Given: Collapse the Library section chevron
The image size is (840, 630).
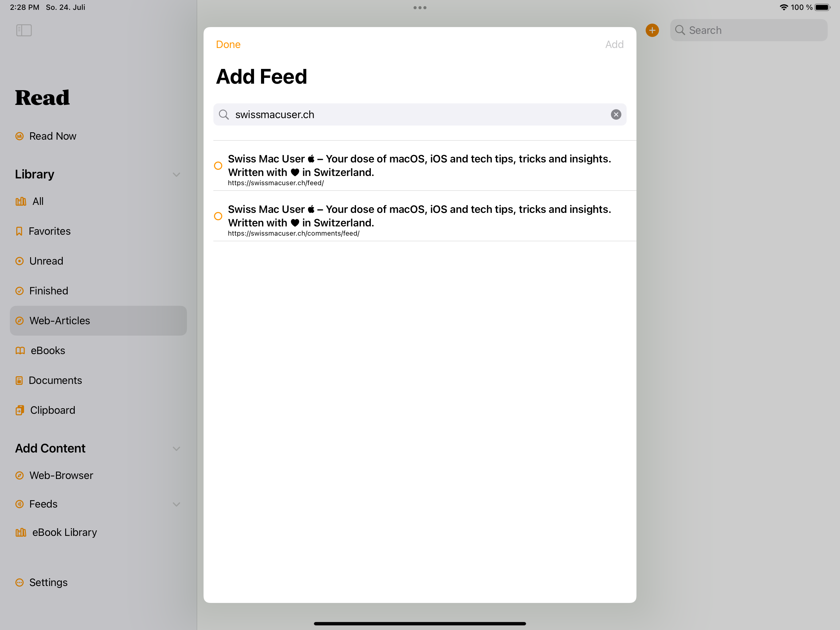Looking at the screenshot, I should tap(176, 175).
